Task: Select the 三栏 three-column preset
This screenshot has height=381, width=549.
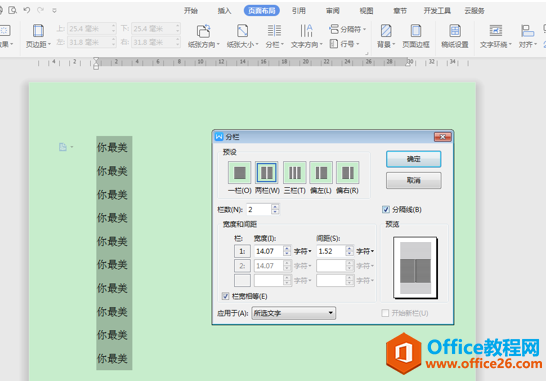Action: (294, 172)
